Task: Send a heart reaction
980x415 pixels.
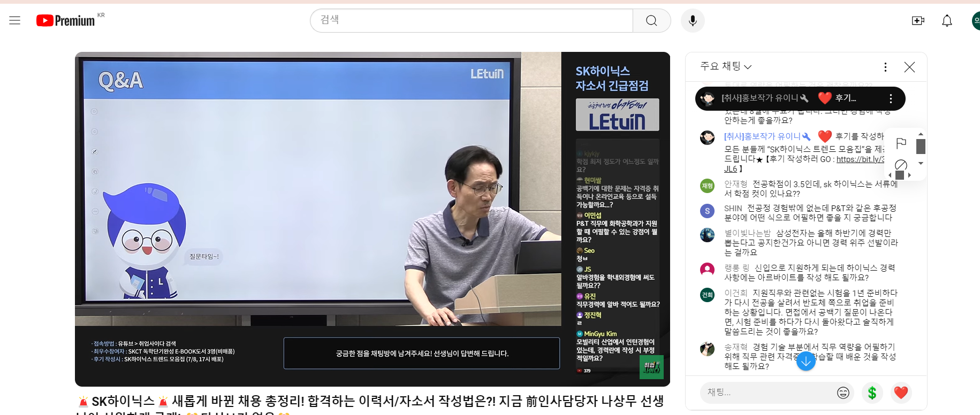Action: coord(901,393)
